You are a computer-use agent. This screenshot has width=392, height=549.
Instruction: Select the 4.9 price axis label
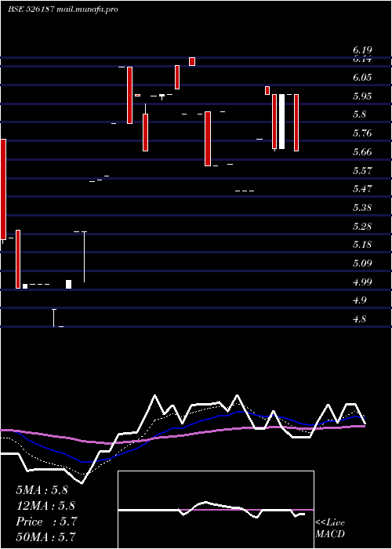[359, 300]
